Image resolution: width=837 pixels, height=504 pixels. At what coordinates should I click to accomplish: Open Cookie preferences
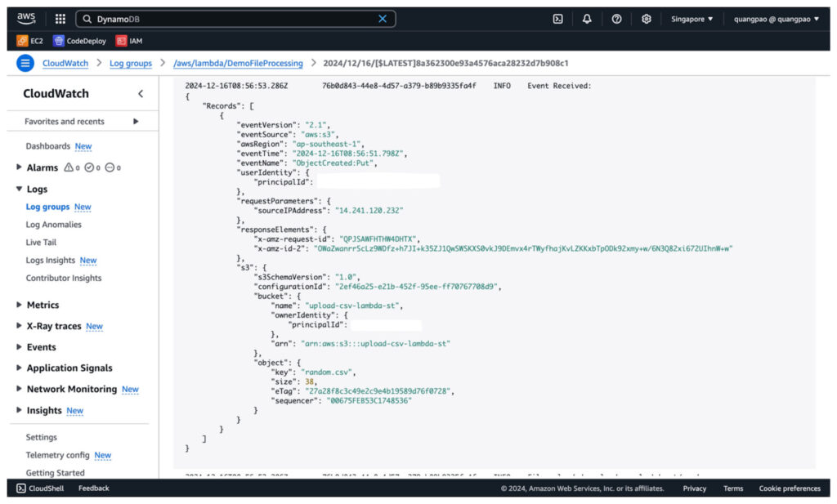coord(790,488)
